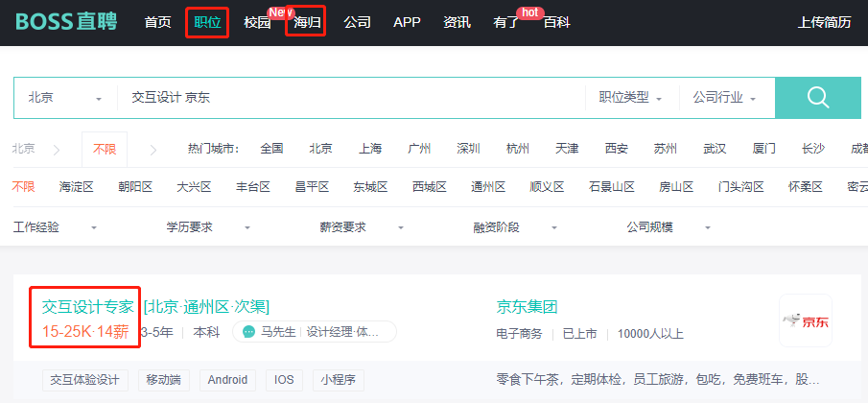Click the arrow next to 北京 breadcrumb

(x=57, y=149)
